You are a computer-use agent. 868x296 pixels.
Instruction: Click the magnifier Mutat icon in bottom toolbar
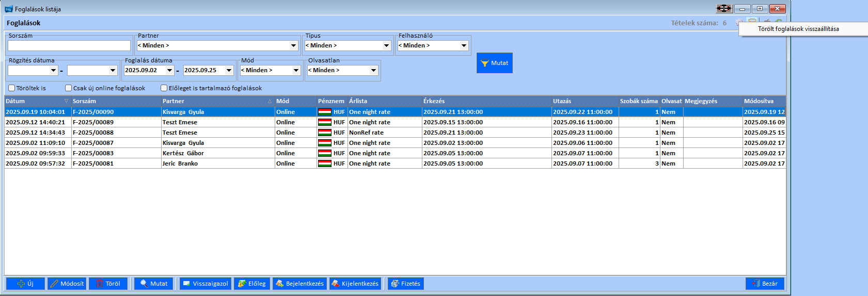(144, 284)
